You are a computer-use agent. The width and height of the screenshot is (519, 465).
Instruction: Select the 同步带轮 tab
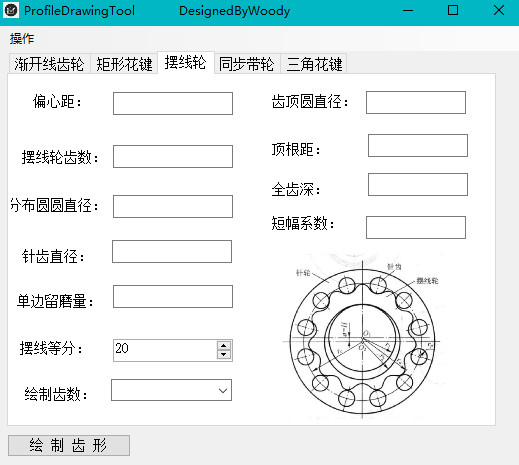pos(247,64)
